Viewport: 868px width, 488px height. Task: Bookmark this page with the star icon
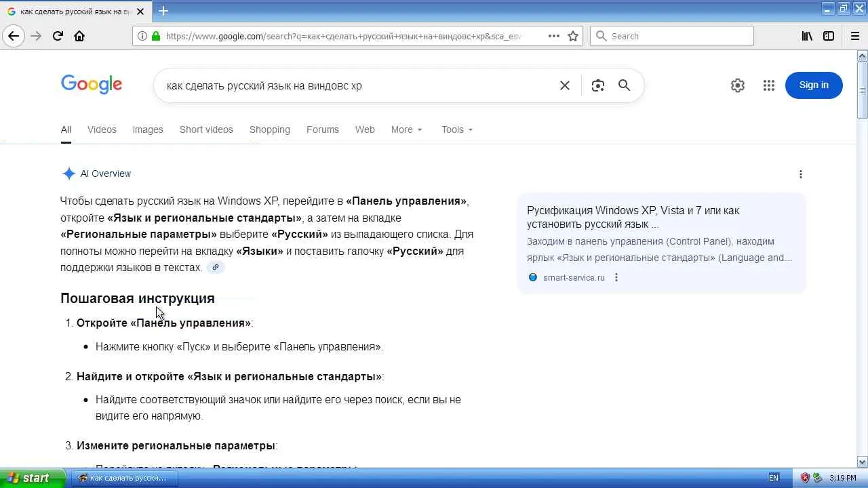pyautogui.click(x=573, y=36)
